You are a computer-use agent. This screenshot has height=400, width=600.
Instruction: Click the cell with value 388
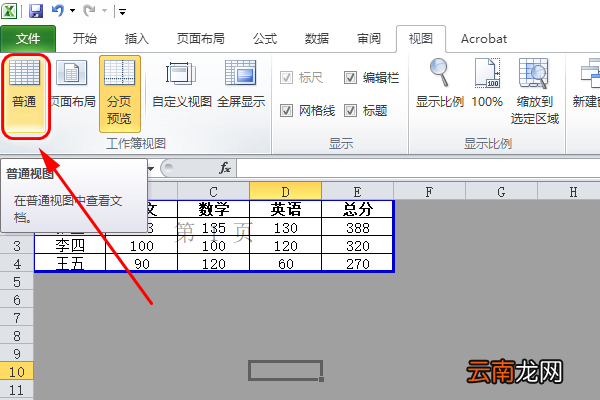tap(357, 228)
